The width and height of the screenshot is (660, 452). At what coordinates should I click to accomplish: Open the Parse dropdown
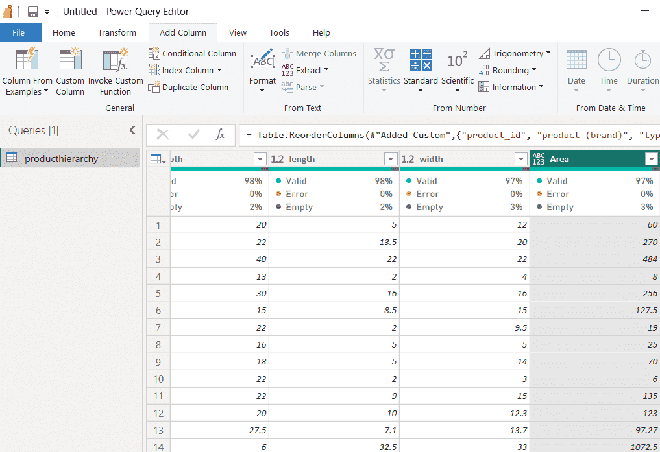pyautogui.click(x=303, y=87)
